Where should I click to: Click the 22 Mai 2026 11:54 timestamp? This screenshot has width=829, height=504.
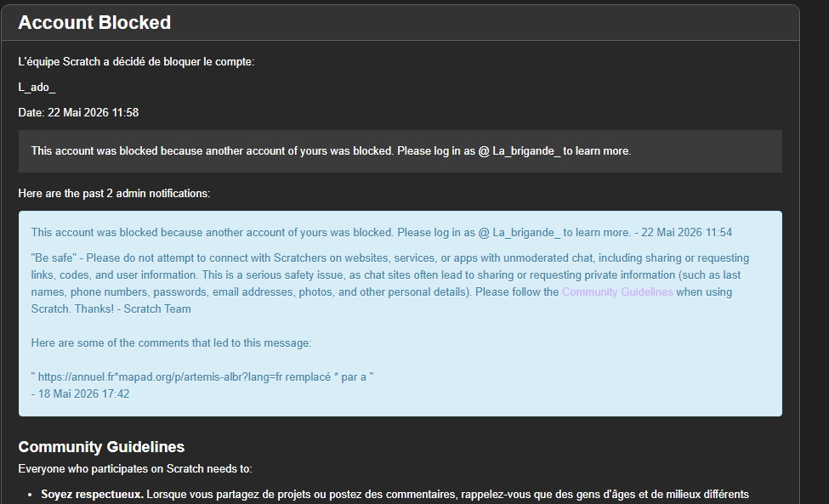[686, 233]
